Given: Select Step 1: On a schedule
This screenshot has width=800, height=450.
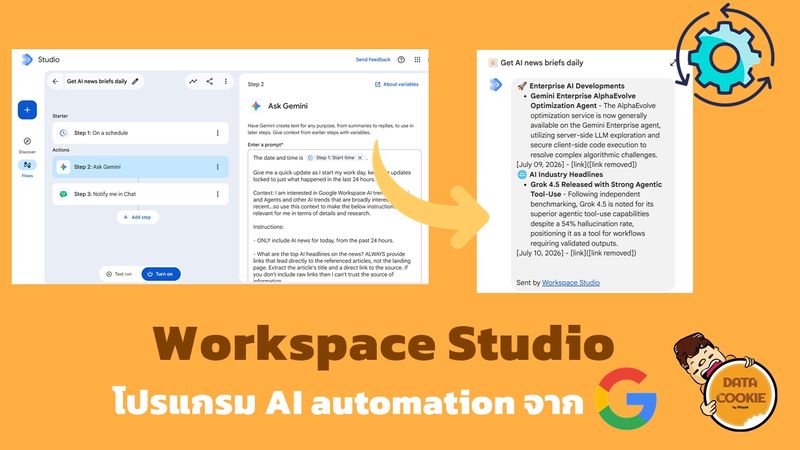Looking at the screenshot, I should 140,133.
